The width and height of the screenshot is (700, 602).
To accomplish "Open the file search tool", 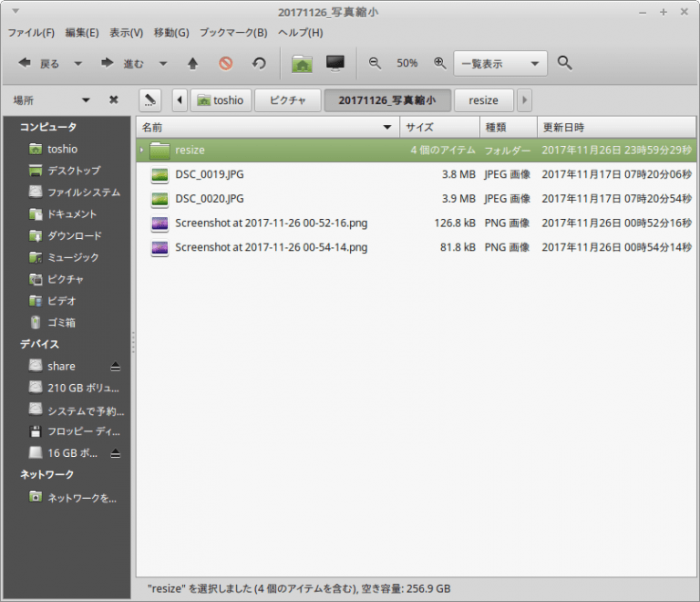I will (x=564, y=64).
